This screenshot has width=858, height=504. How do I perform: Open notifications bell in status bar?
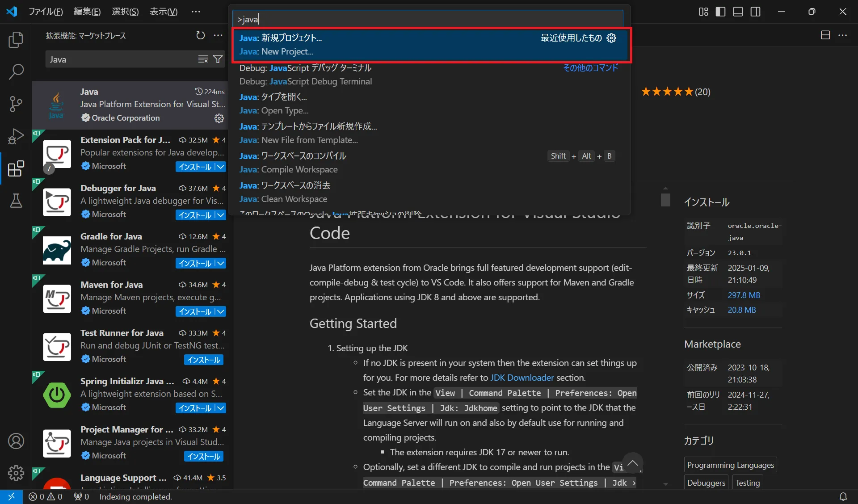pos(843,496)
